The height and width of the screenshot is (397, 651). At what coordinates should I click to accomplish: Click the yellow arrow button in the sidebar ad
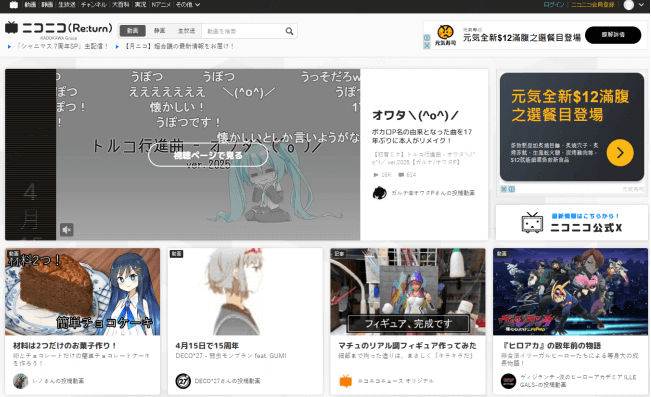pos(620,153)
